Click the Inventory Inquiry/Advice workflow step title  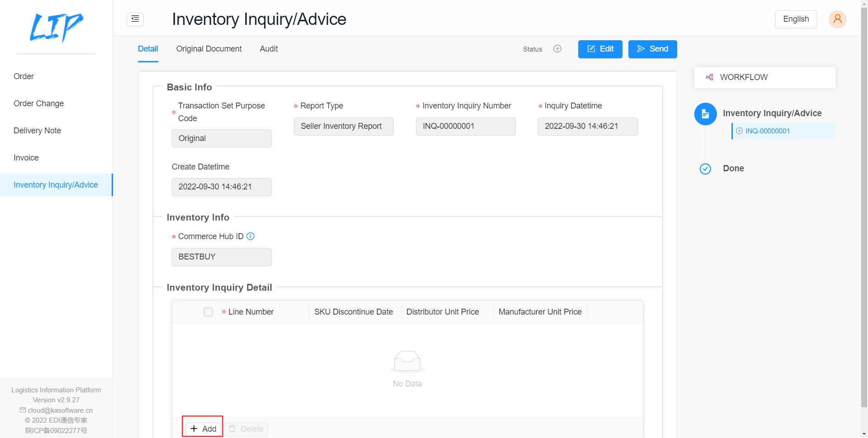click(772, 113)
